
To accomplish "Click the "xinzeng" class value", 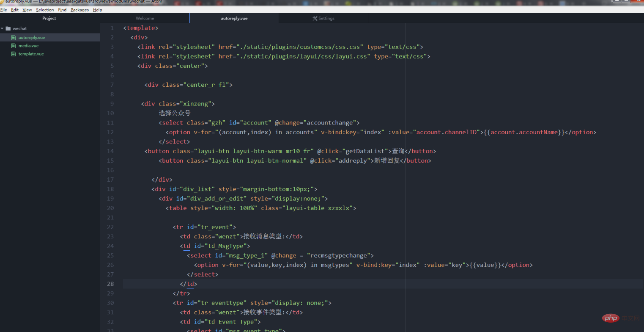I will (195, 104).
